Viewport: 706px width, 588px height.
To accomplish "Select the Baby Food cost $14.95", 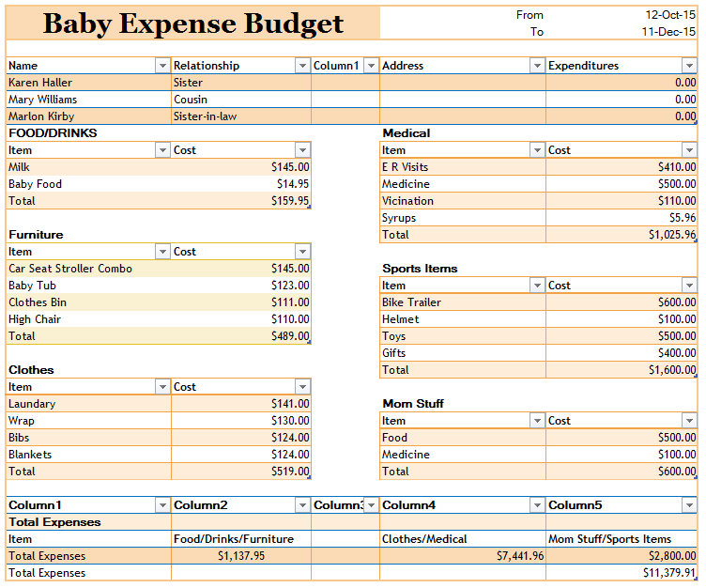I will (241, 184).
